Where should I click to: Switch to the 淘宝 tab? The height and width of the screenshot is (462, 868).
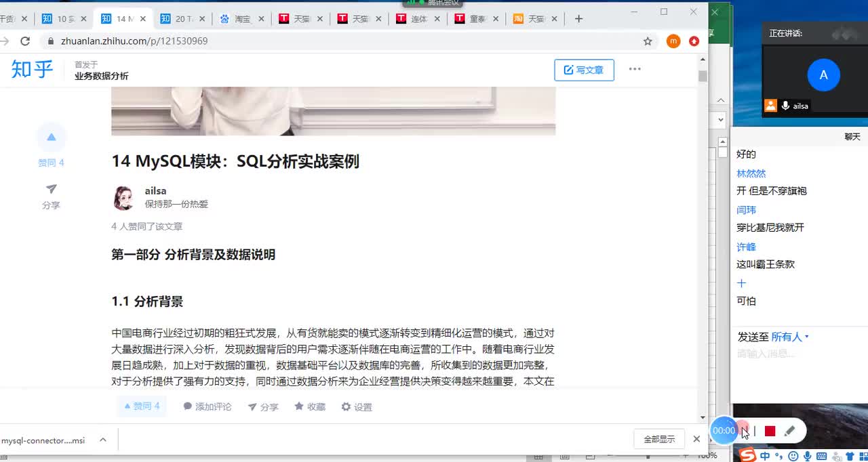[x=241, y=19]
